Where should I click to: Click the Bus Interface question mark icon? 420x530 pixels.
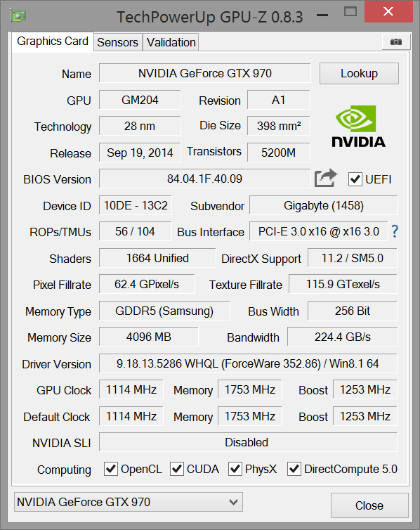click(395, 231)
